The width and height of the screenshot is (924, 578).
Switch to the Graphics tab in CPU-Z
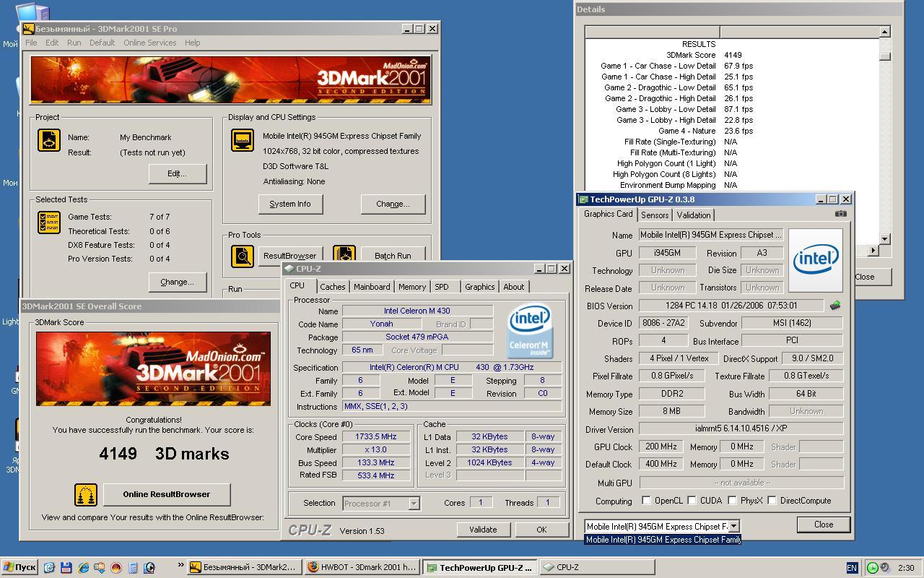(479, 287)
